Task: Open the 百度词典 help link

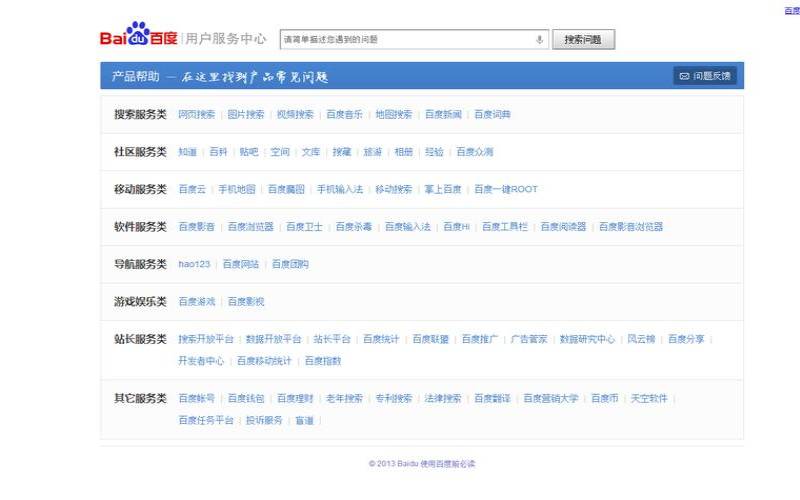Action: click(x=492, y=114)
